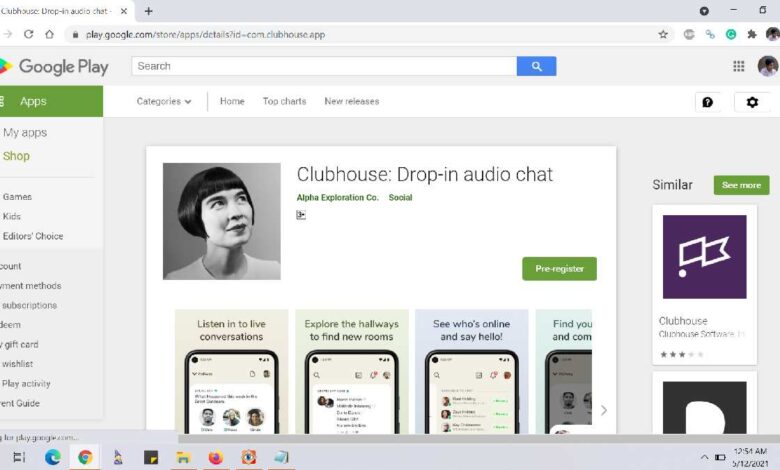Click the grey circular extension icon
This screenshot has height=470, width=780.
(x=689, y=34)
